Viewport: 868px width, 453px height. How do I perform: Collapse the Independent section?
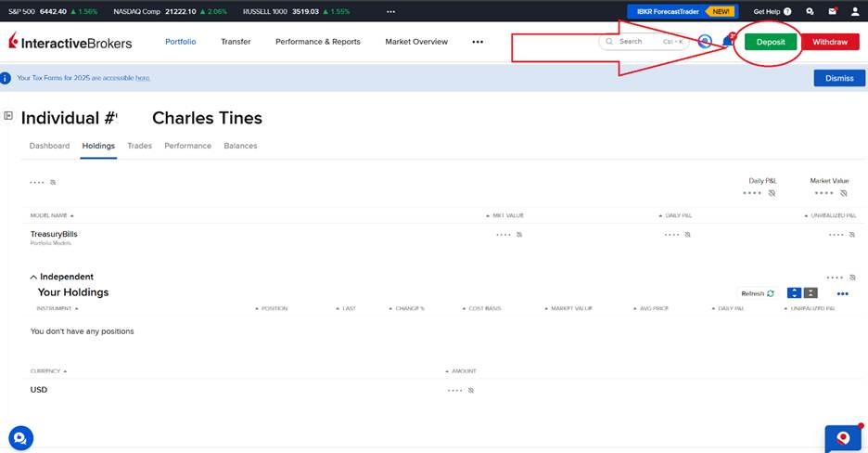point(34,277)
